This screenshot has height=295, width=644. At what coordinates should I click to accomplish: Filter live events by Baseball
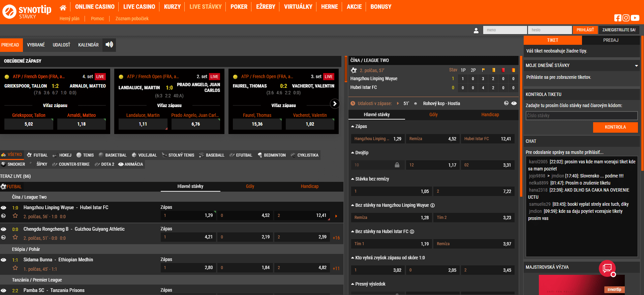click(x=211, y=155)
